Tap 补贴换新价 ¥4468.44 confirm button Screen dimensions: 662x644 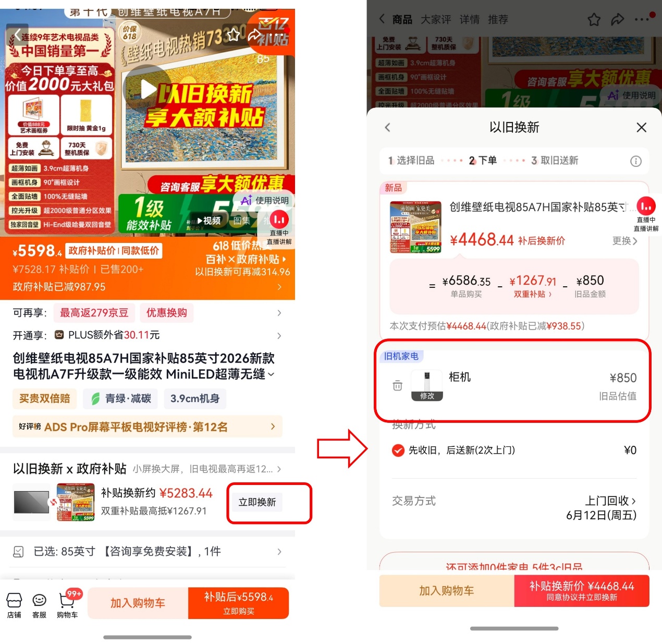click(x=582, y=591)
